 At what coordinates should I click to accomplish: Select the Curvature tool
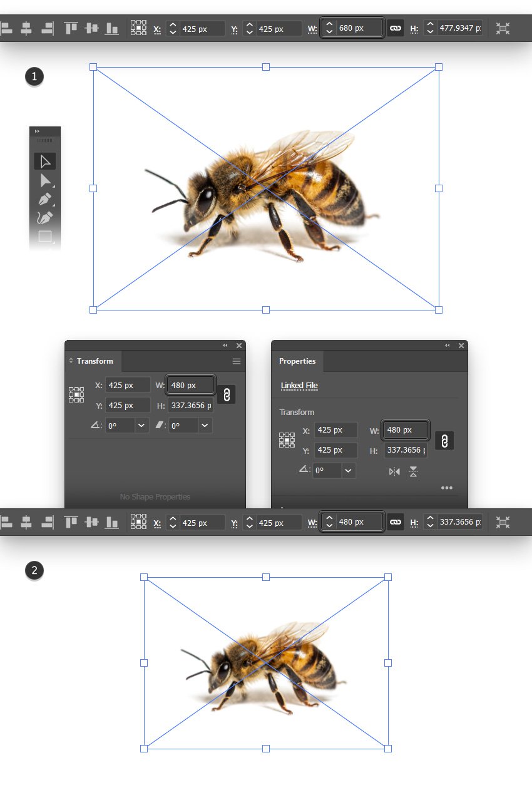pos(44,218)
